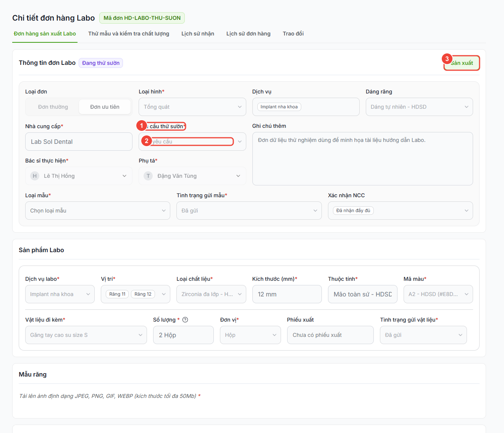Select the Đơn ưu tiên order type

coord(105,107)
